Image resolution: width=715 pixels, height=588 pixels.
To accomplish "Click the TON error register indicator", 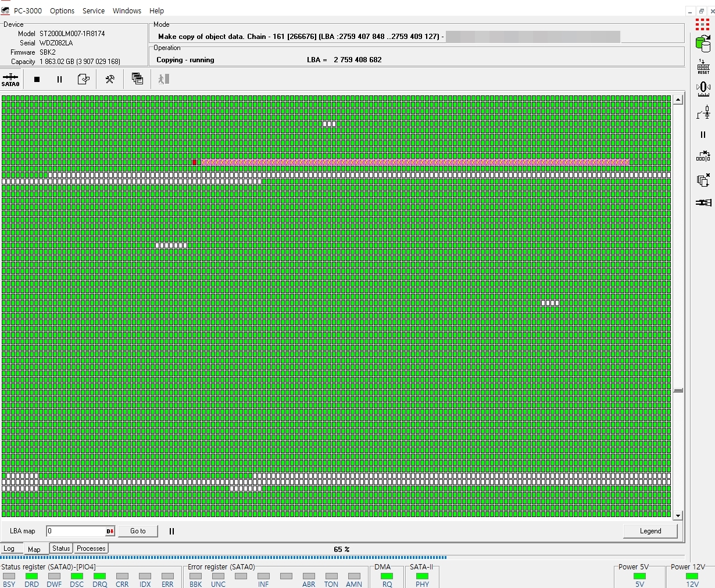I will tap(331, 576).
